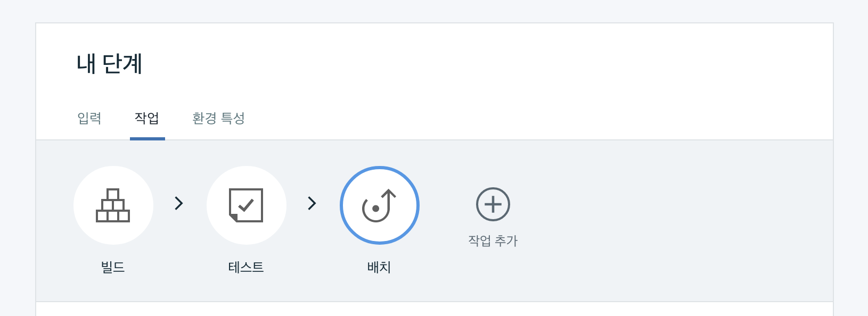868x316 pixels.
Task: Open the 환경 특성 tab
Action: click(218, 119)
